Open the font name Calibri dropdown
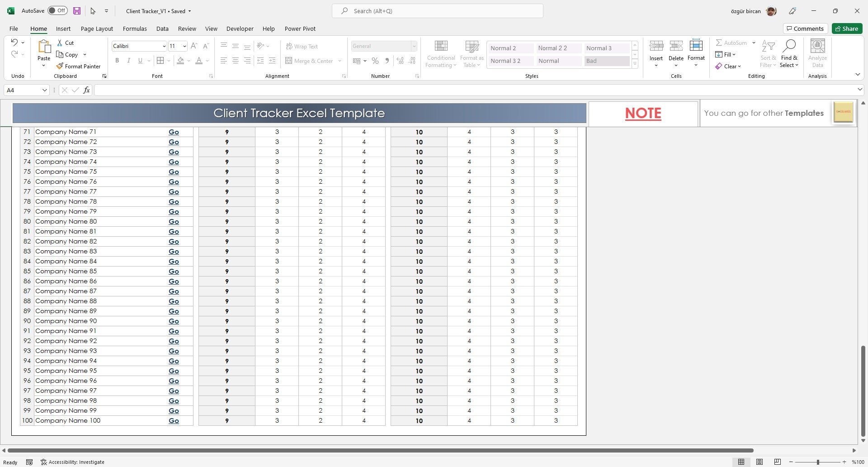This screenshot has height=467, width=868. (164, 46)
